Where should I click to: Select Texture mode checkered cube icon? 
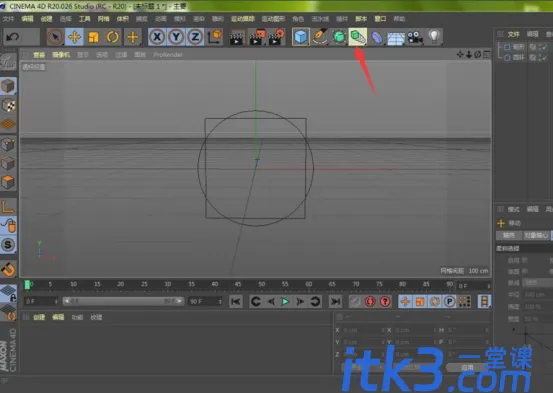click(8, 105)
